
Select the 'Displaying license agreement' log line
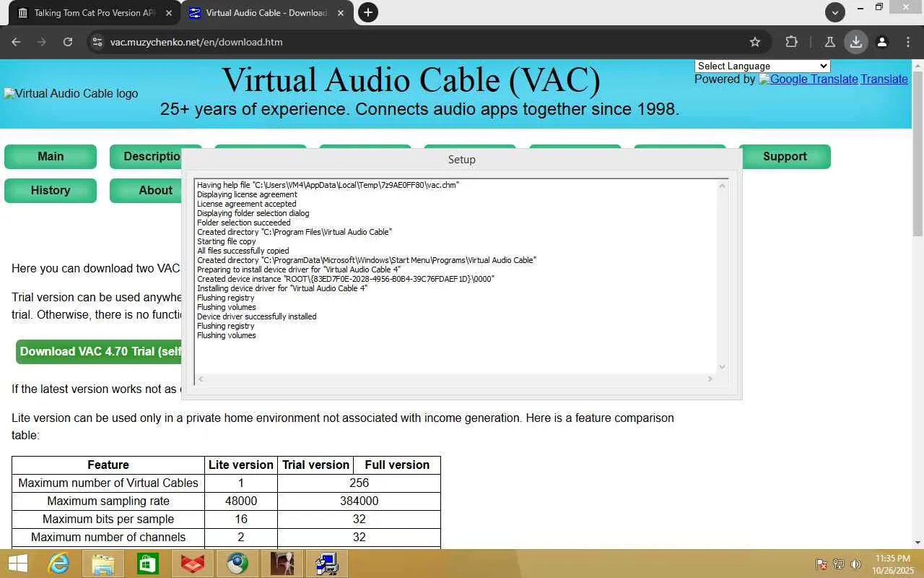247,194
